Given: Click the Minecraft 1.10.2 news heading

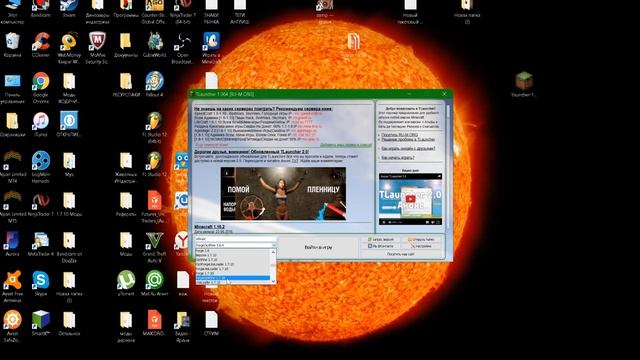Looking at the screenshot, I should [209, 227].
